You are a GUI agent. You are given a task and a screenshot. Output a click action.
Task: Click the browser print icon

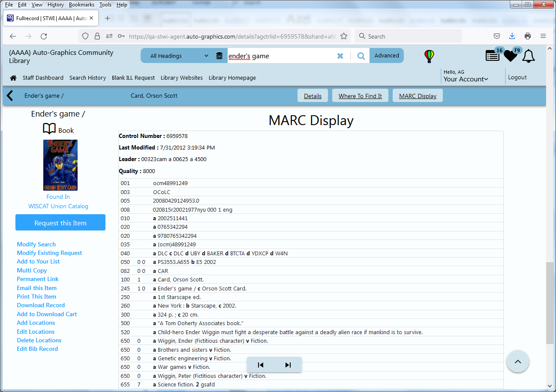[x=528, y=36]
